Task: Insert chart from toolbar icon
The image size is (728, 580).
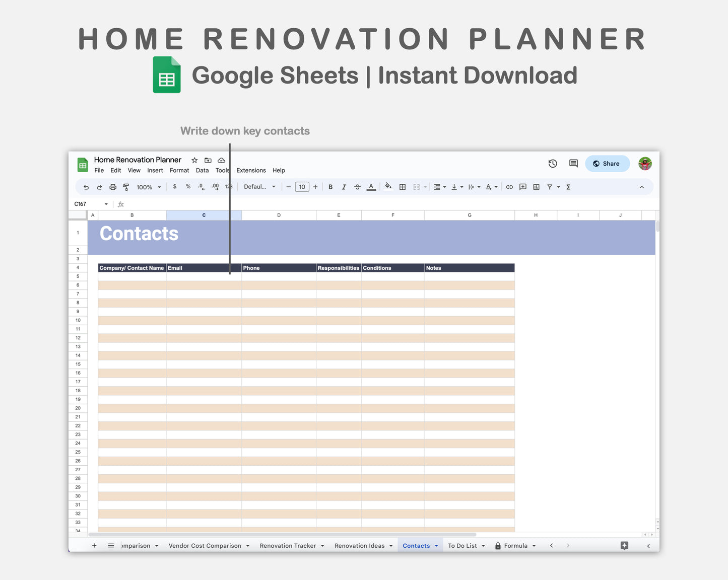Action: click(537, 187)
